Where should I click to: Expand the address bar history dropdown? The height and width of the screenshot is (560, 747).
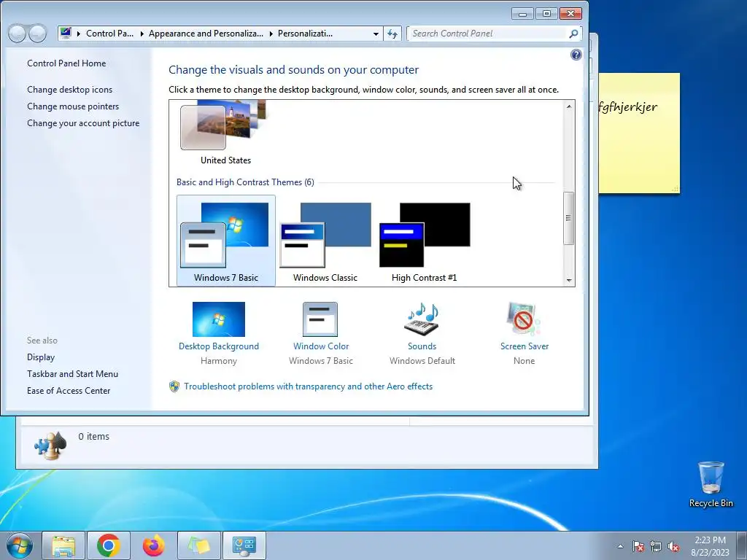(376, 34)
